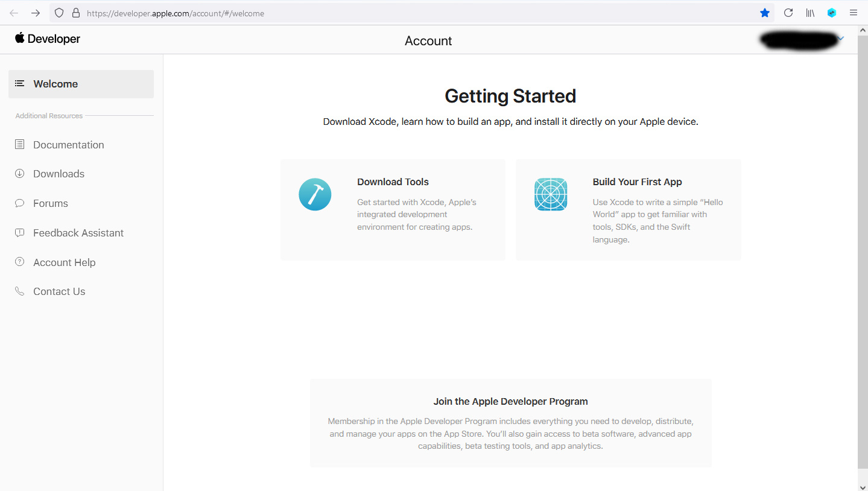This screenshot has height=491, width=868.
Task: Click the Welcome list icon in sidebar
Action: [x=20, y=84]
